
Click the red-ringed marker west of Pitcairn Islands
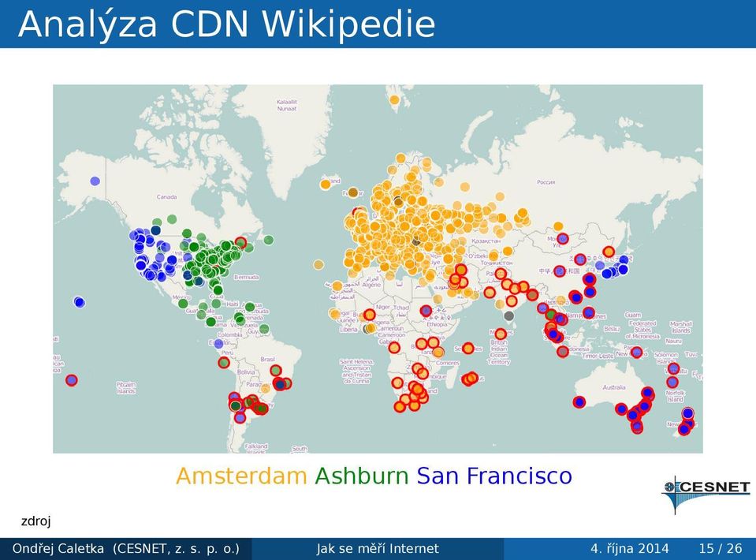72,380
